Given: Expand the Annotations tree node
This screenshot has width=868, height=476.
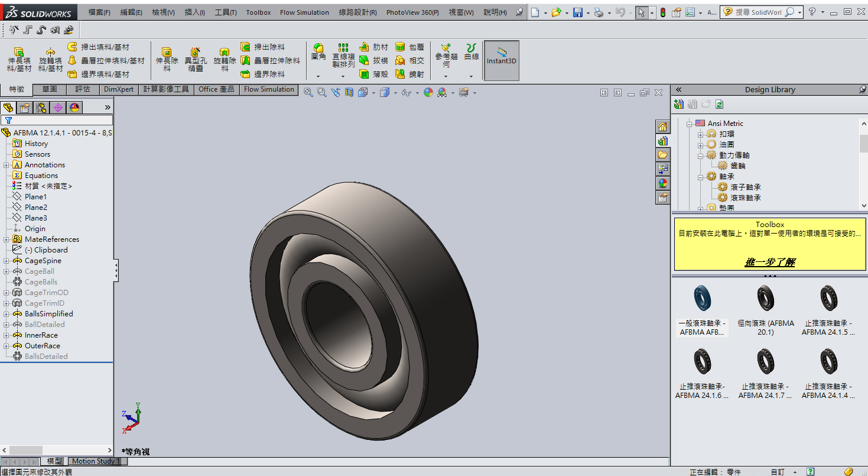Looking at the screenshot, I should (x=6, y=165).
